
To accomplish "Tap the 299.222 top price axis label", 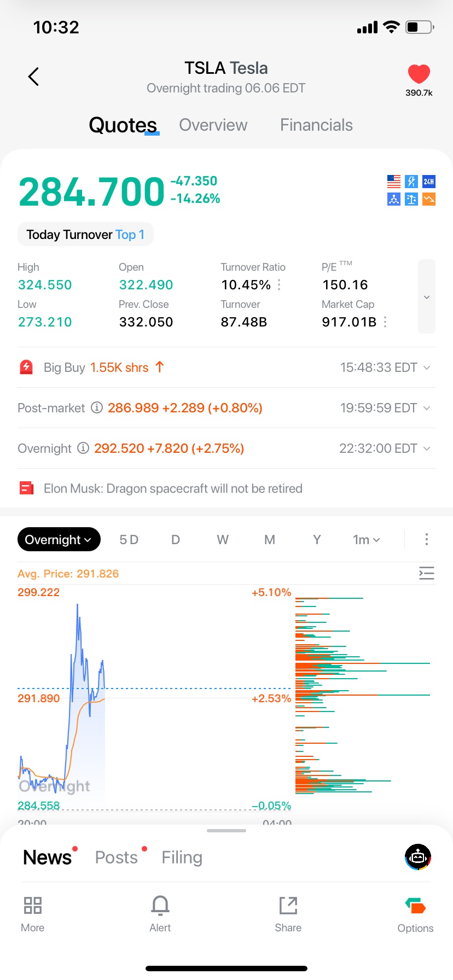I will 38,592.
